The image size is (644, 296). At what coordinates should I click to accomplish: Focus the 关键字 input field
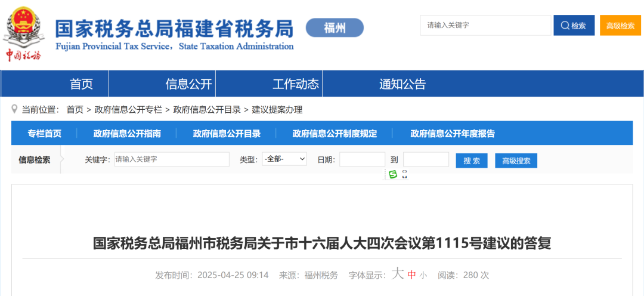(x=172, y=159)
